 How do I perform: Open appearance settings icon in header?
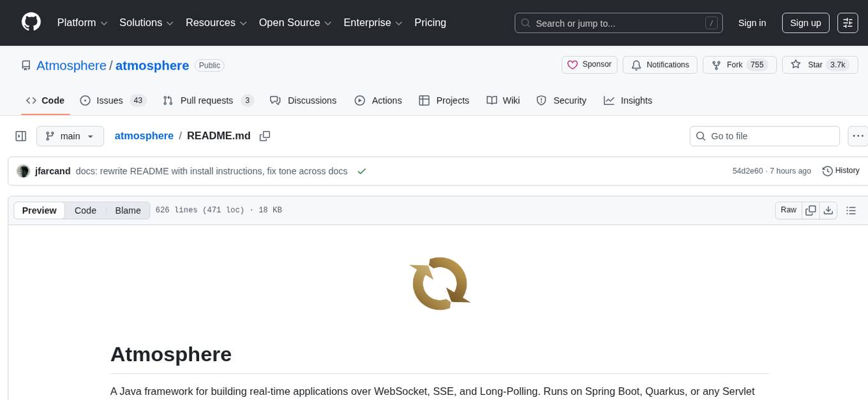click(x=848, y=23)
